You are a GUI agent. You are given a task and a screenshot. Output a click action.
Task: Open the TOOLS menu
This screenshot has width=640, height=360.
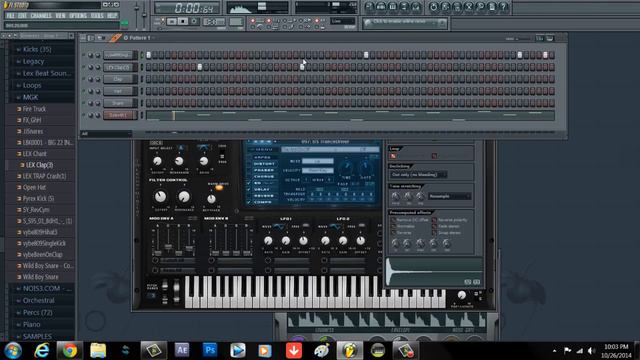click(97, 16)
